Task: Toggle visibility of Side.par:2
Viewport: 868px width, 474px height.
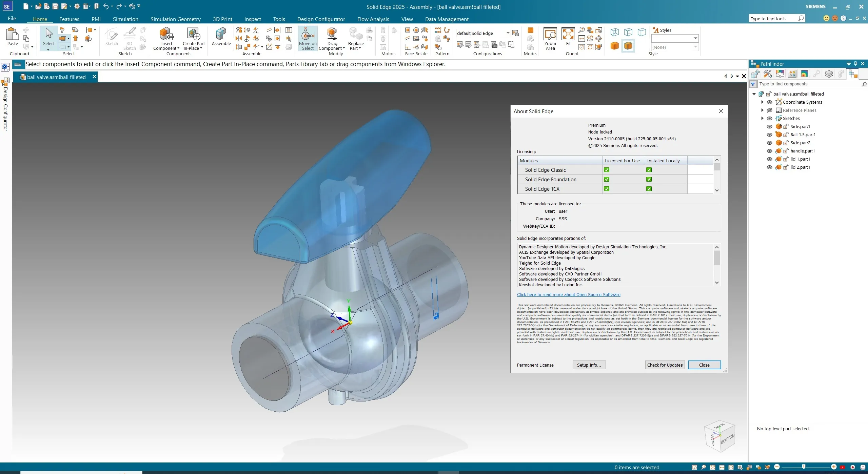Action: pos(770,143)
